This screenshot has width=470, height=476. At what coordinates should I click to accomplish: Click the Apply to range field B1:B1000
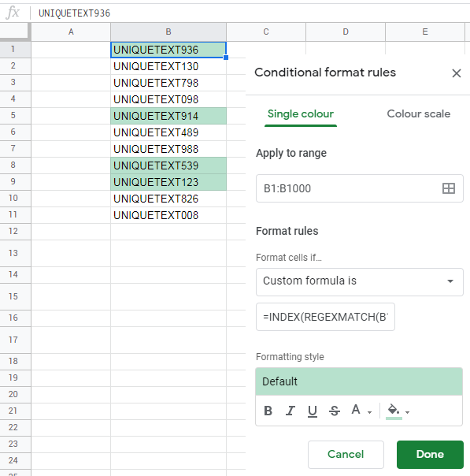[x=360, y=188]
